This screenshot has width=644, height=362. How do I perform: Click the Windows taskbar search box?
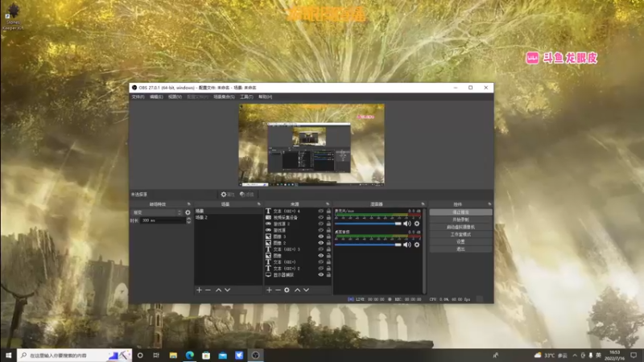click(74, 356)
